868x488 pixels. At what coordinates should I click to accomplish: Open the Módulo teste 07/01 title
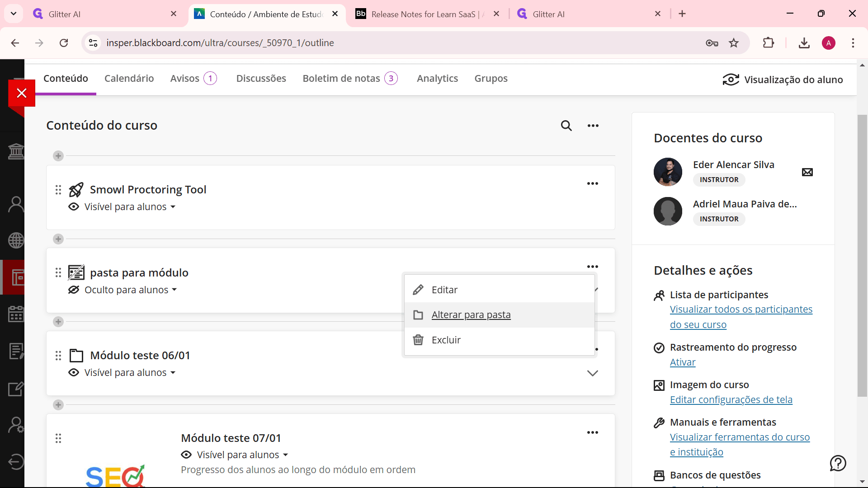pos(231,438)
